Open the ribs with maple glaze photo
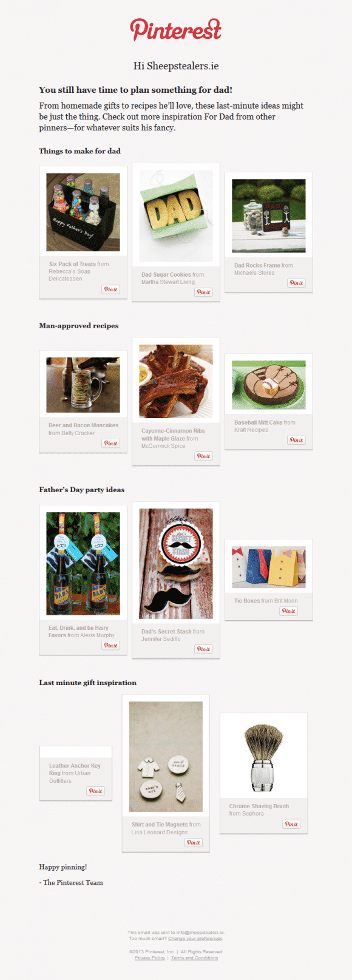The width and height of the screenshot is (352, 980). click(176, 382)
